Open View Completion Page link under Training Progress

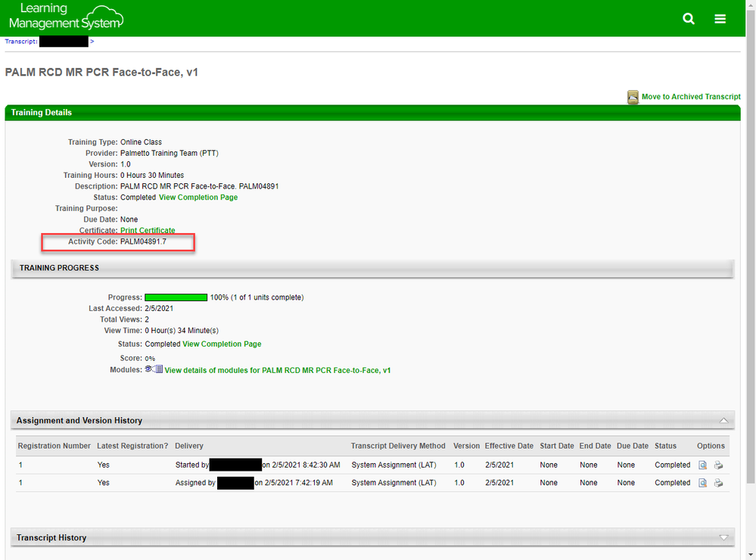[222, 344]
